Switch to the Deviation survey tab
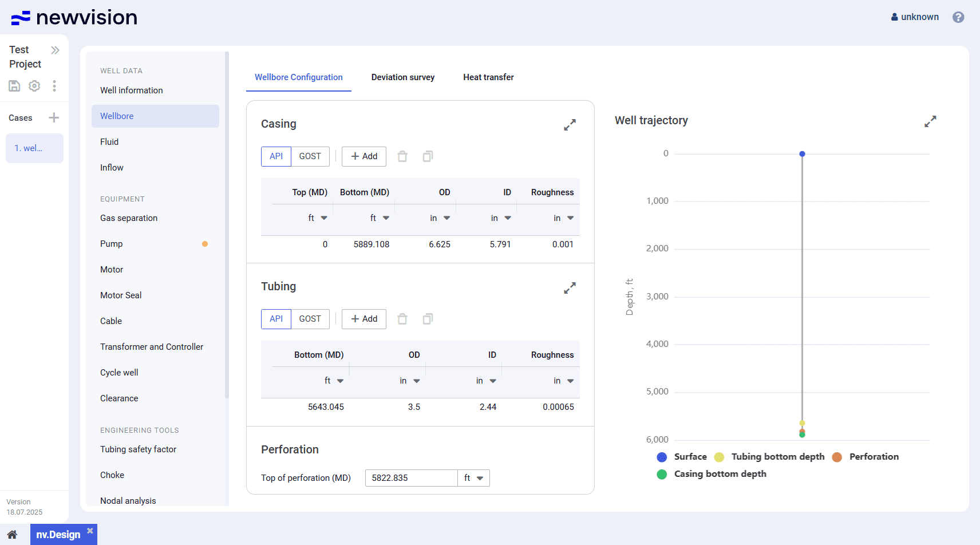 coord(402,77)
